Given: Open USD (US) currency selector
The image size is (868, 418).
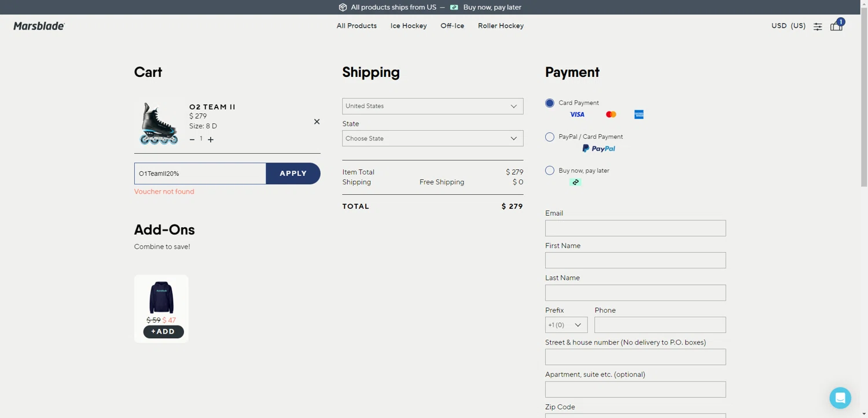Looking at the screenshot, I should (x=788, y=26).
